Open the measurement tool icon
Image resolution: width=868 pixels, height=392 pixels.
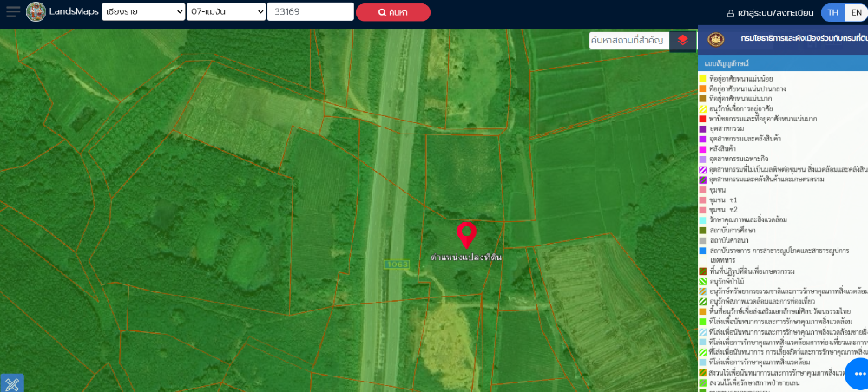click(11, 383)
